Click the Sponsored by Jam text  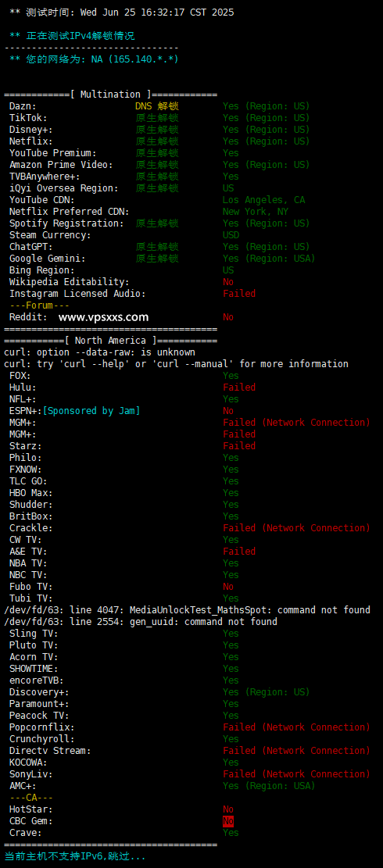(x=91, y=411)
